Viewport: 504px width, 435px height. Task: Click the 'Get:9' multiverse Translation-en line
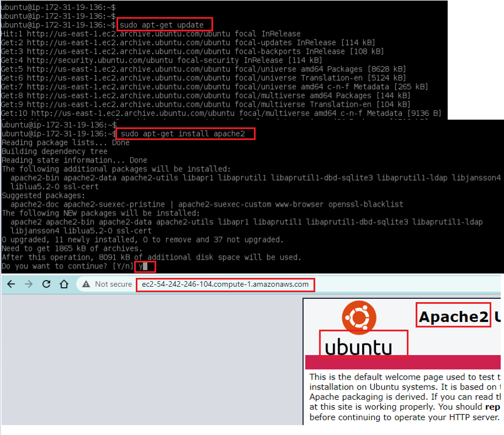tap(206, 104)
